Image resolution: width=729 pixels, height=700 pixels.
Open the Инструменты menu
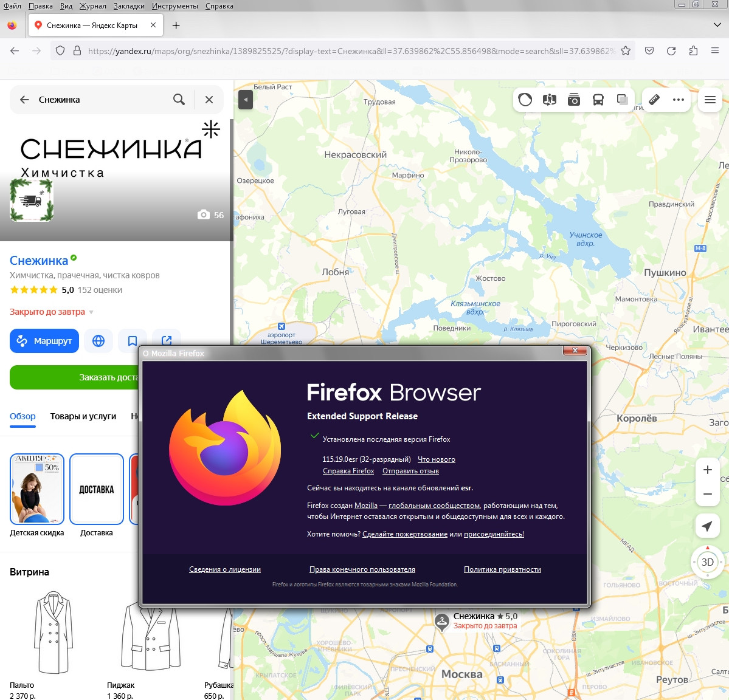coord(175,6)
